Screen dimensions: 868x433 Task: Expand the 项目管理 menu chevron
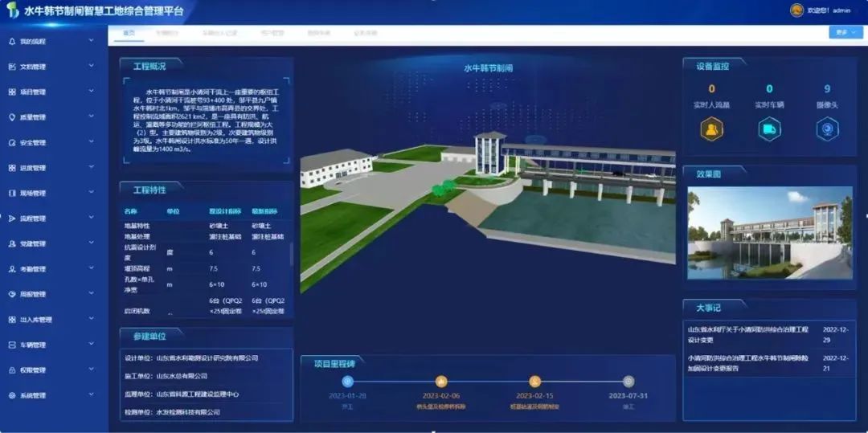(92, 92)
